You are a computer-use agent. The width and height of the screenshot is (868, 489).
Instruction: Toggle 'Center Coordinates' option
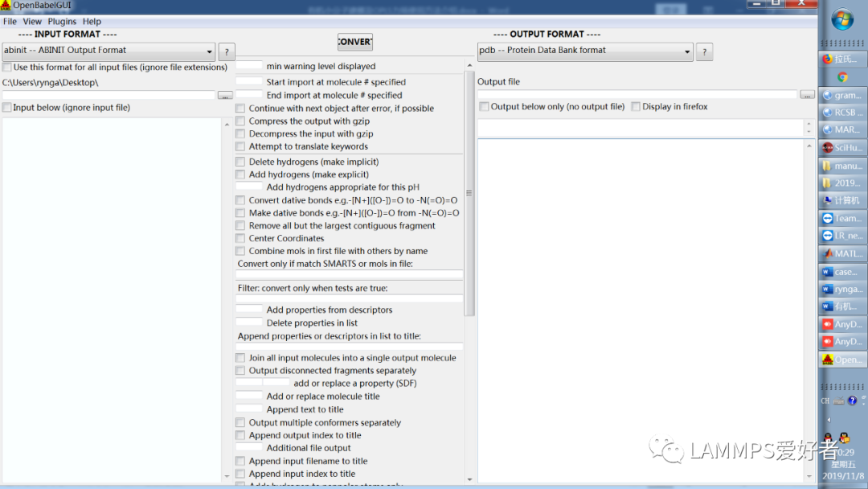[240, 238]
